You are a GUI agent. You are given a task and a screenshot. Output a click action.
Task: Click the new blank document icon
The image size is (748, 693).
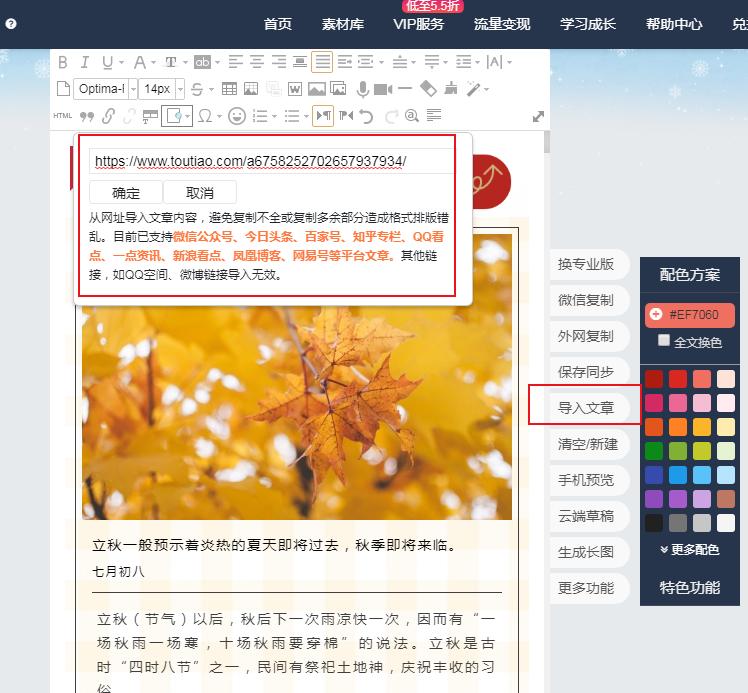pos(63,89)
